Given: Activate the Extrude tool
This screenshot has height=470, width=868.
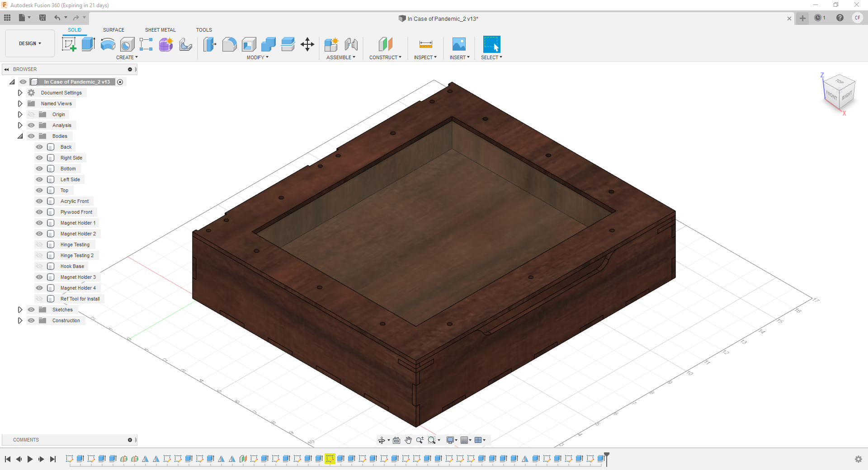Looking at the screenshot, I should point(87,44).
